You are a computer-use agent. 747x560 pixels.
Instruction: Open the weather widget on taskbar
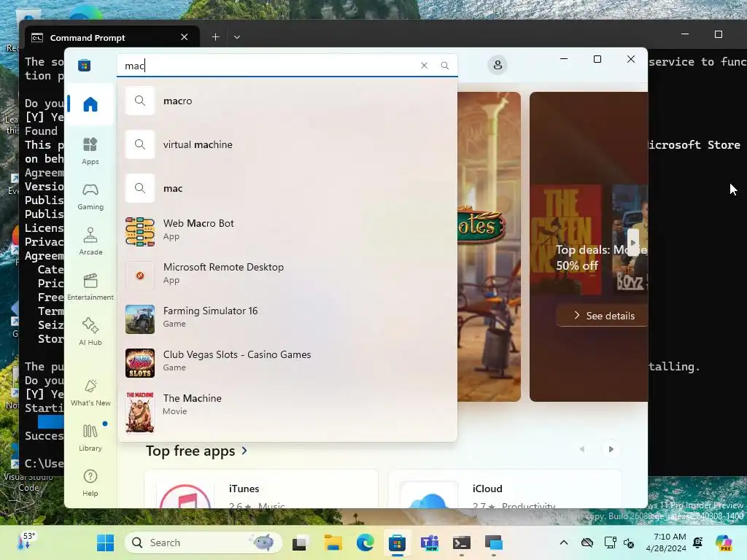pos(26,542)
